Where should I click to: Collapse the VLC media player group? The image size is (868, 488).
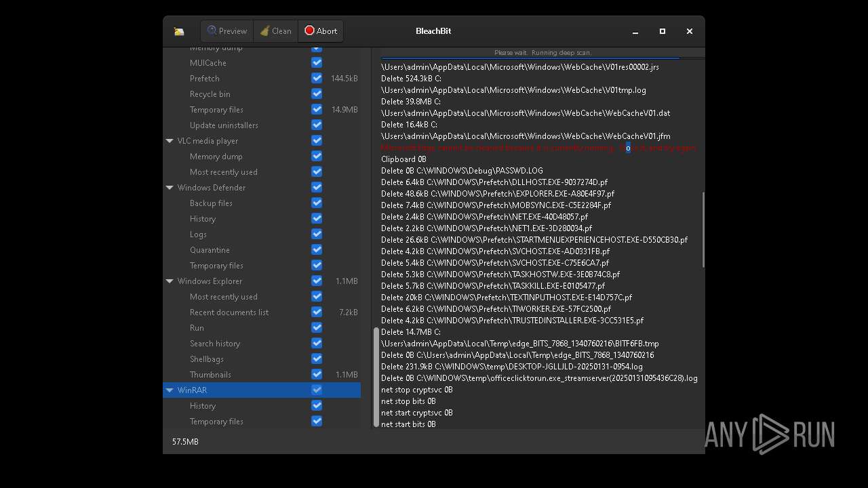(170, 141)
